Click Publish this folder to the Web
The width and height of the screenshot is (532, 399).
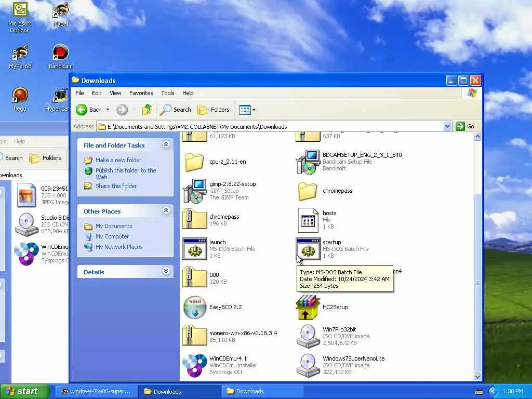126,174
